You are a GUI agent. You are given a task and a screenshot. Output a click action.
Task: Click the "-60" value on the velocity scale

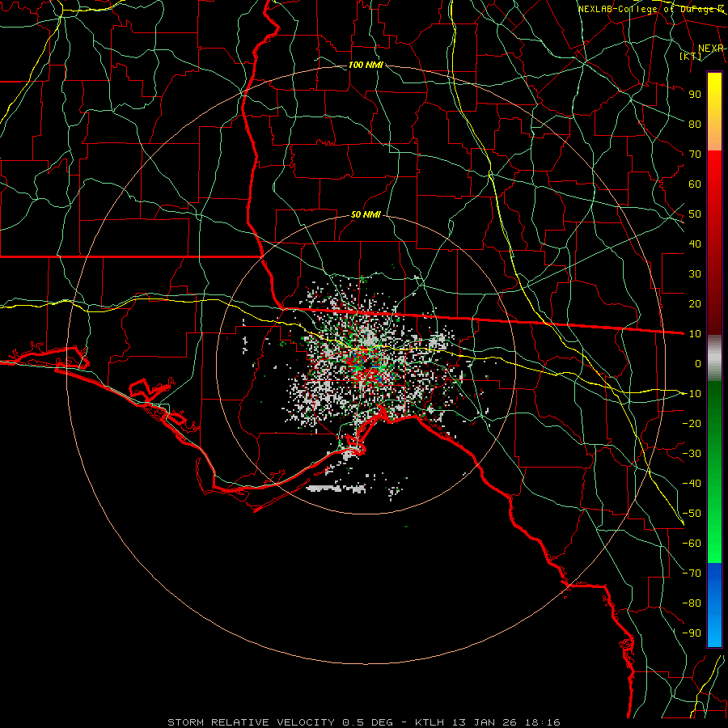692,544
